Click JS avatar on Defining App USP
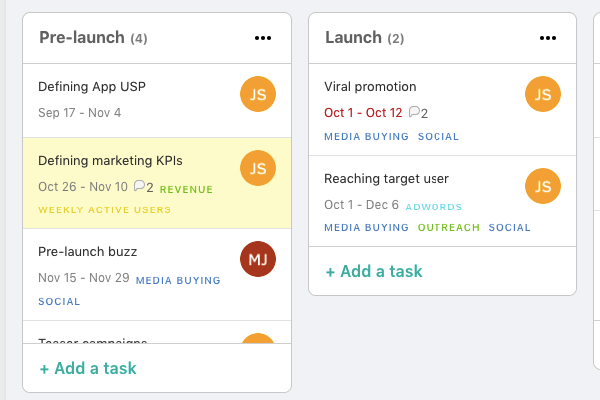This screenshot has height=400, width=600. [258, 94]
